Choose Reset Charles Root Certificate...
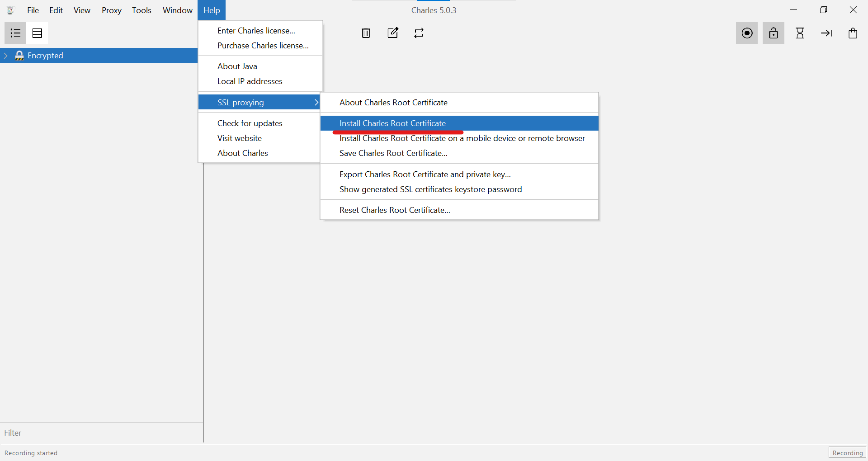Viewport: 868px width, 461px height. (x=395, y=210)
